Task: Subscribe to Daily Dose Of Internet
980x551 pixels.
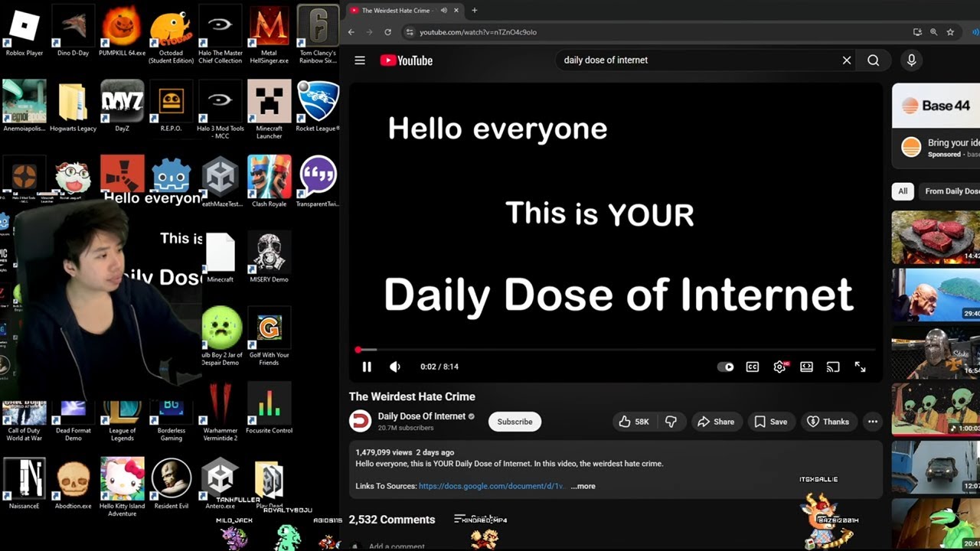Action: click(514, 422)
